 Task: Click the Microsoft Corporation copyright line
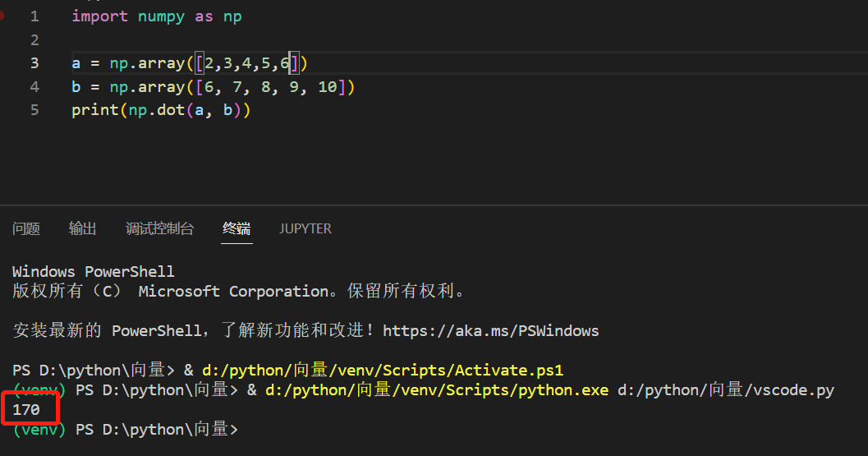(239, 291)
